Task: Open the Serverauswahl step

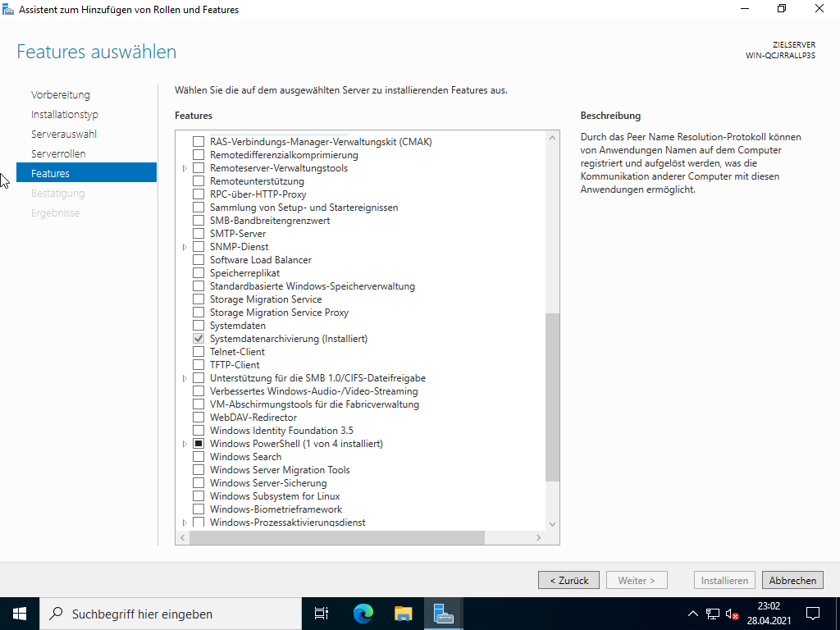Action: coord(64,134)
